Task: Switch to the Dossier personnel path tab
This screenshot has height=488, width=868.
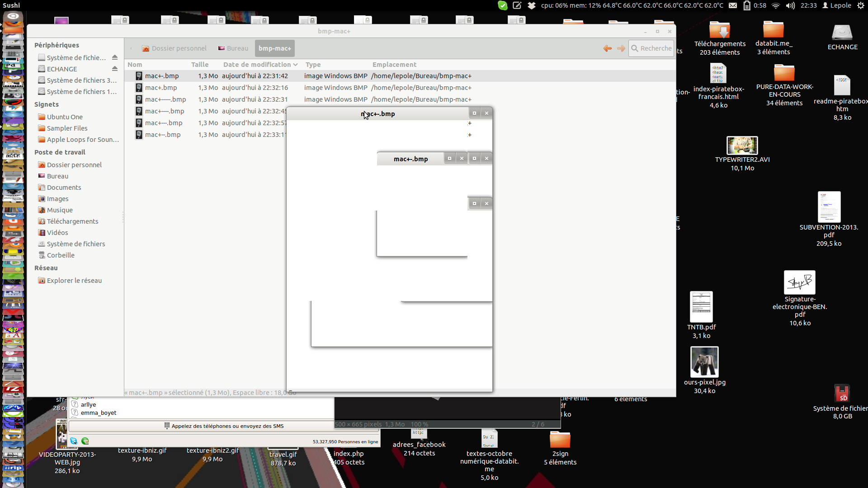Action: [174, 48]
